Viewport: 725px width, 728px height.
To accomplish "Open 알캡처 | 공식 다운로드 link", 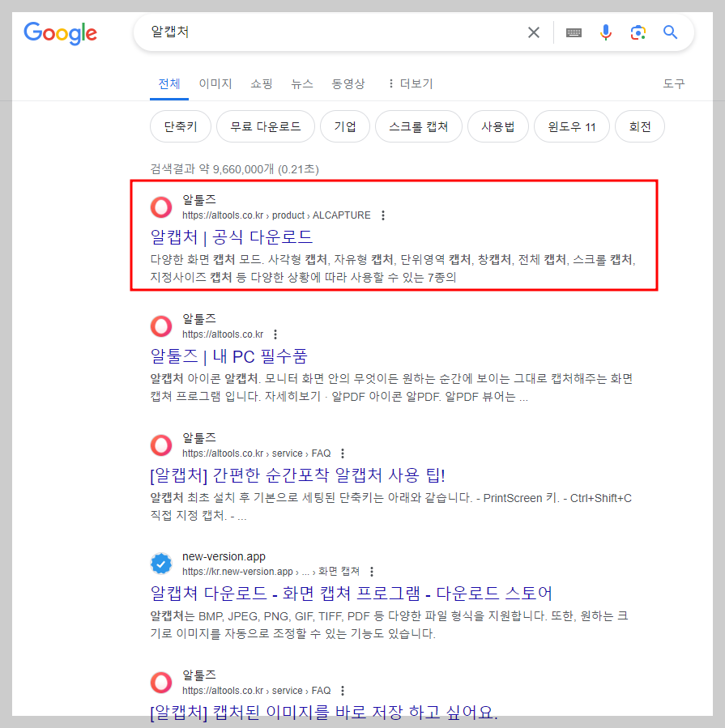I will [x=232, y=238].
